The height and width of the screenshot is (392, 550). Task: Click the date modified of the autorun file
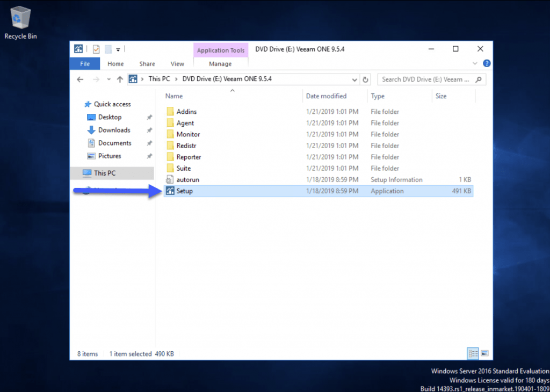(x=332, y=180)
